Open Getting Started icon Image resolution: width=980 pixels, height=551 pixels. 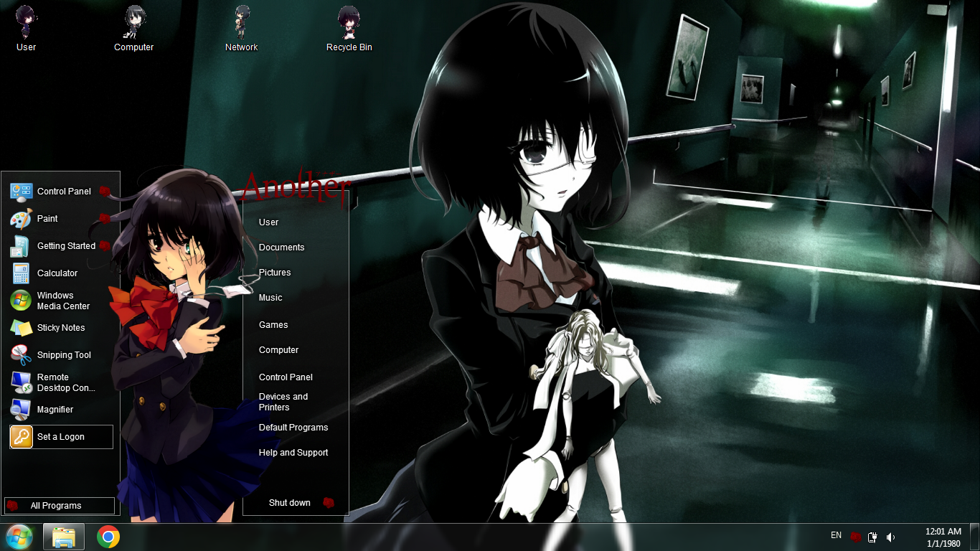pyautogui.click(x=21, y=246)
